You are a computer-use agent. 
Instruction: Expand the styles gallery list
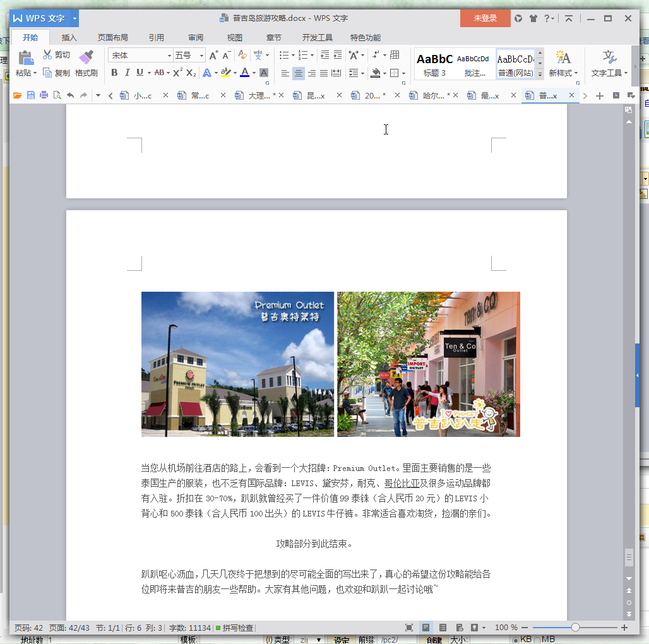point(540,75)
